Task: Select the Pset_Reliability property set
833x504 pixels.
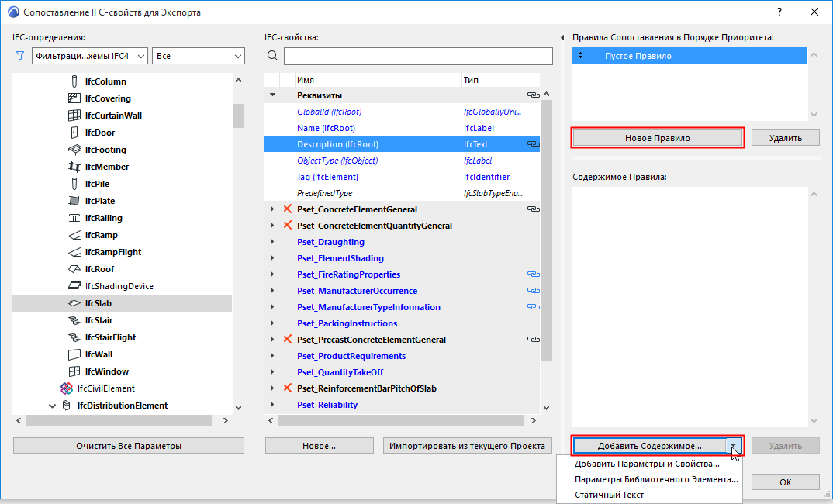Action: pyautogui.click(x=403, y=405)
